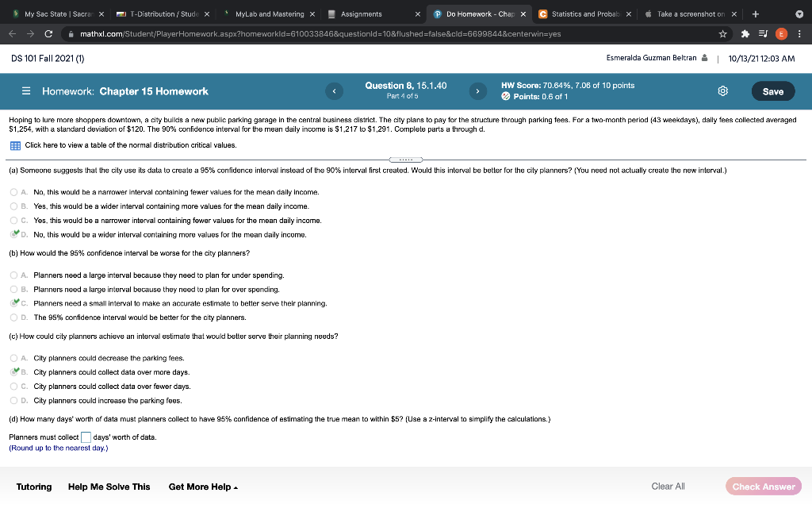The width and height of the screenshot is (812, 508).
Task: Open Chrome extensions puzzle icon
Action: pyautogui.click(x=745, y=33)
